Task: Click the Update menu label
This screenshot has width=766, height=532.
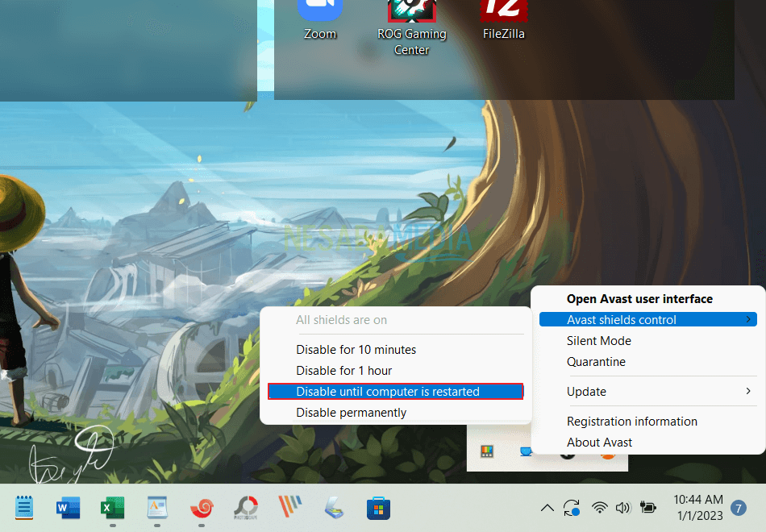Action: (586, 392)
